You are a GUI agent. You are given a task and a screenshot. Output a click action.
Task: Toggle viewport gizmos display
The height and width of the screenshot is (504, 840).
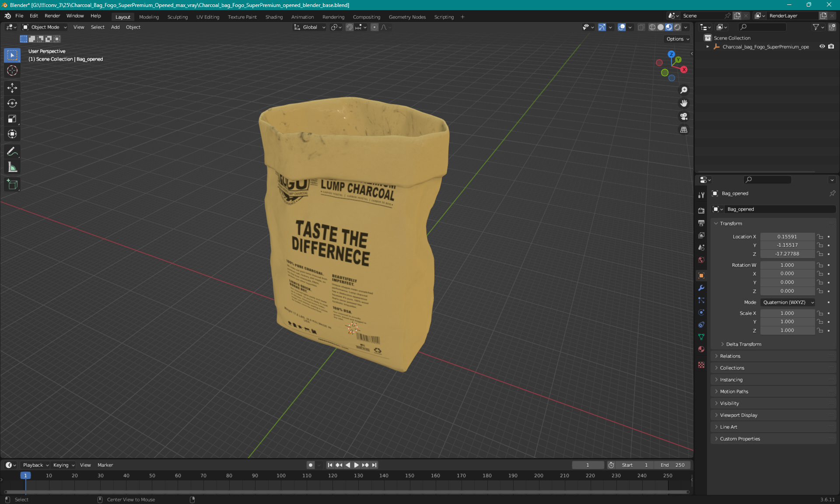[602, 27]
